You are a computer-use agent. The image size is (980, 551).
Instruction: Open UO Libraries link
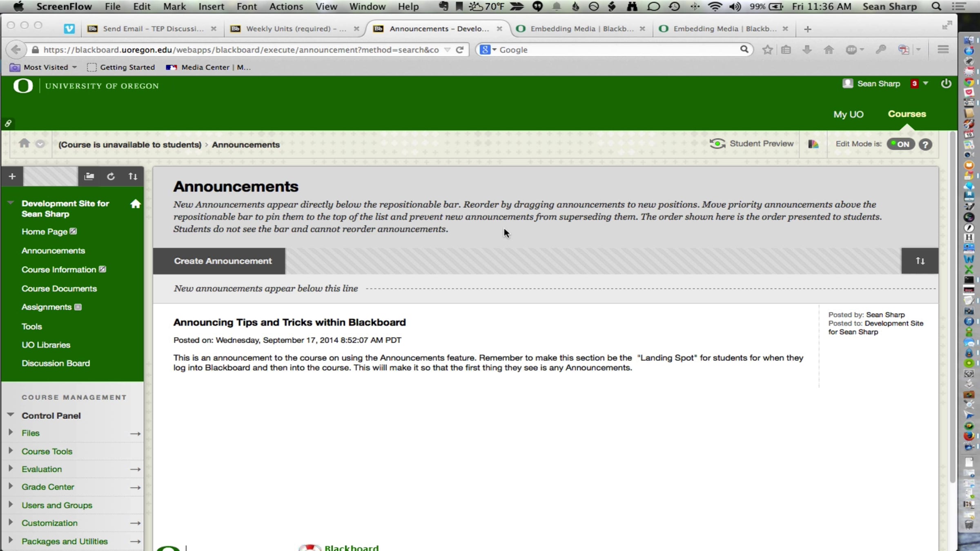tap(46, 345)
